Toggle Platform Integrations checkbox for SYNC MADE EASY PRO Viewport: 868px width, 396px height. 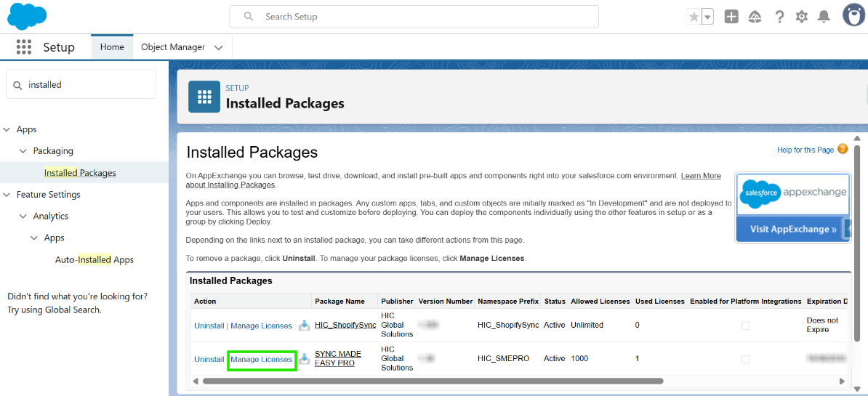click(745, 360)
